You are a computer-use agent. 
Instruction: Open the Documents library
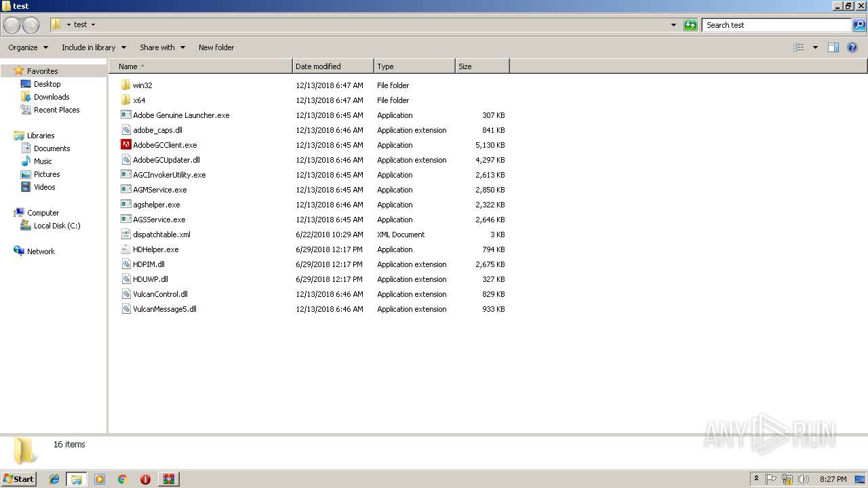tap(52, 148)
